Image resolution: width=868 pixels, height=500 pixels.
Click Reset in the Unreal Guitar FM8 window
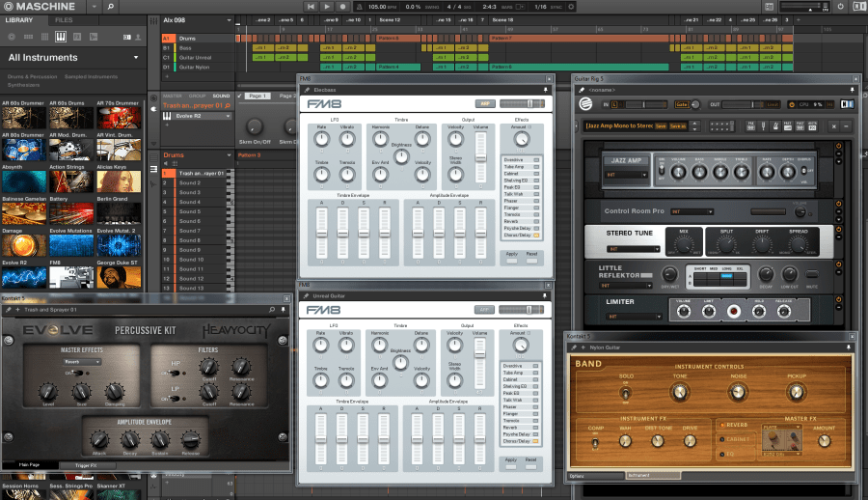tap(530, 466)
